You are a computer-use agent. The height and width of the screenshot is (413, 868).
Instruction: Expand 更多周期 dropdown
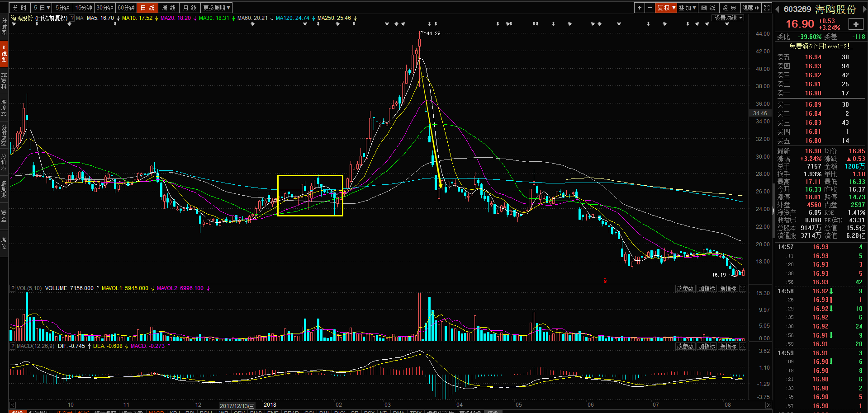pos(217,8)
